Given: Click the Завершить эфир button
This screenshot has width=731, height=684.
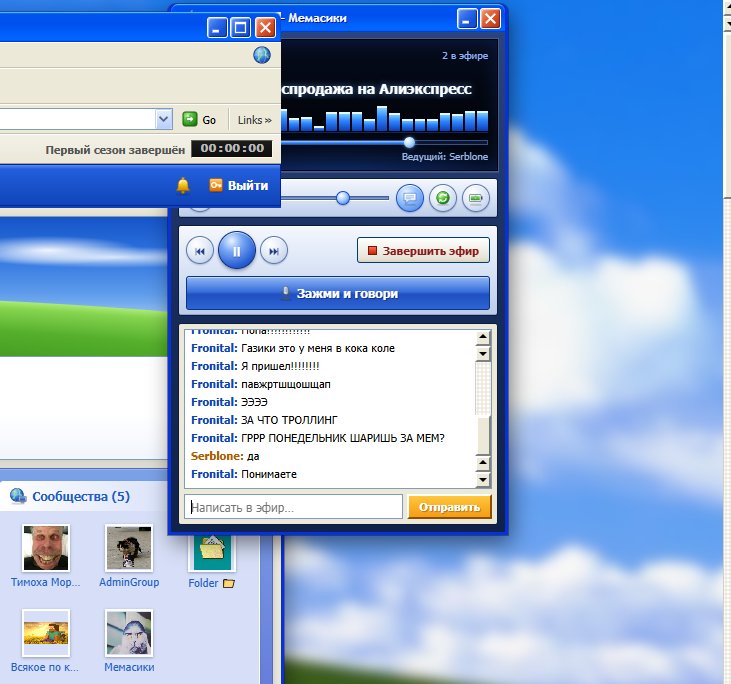Looking at the screenshot, I should click(x=423, y=251).
